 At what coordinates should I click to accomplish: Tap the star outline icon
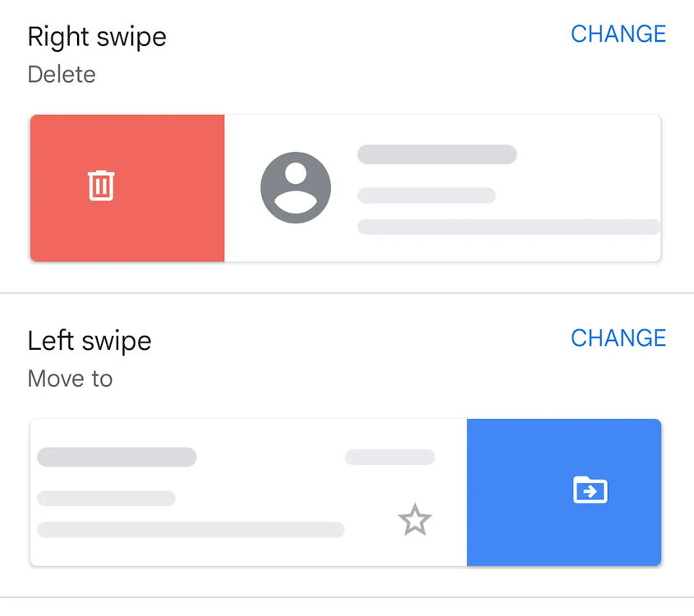415,520
